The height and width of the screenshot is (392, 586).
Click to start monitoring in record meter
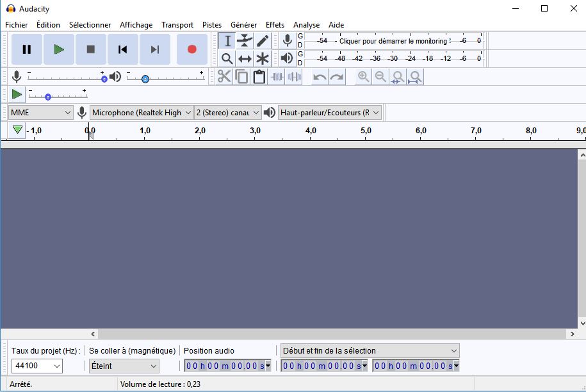[394, 41]
